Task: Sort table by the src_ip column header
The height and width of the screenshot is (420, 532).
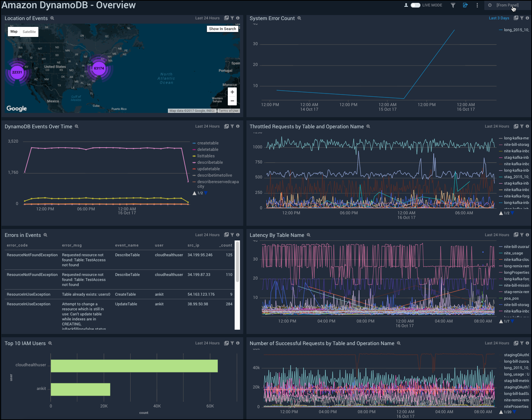Action: point(193,245)
